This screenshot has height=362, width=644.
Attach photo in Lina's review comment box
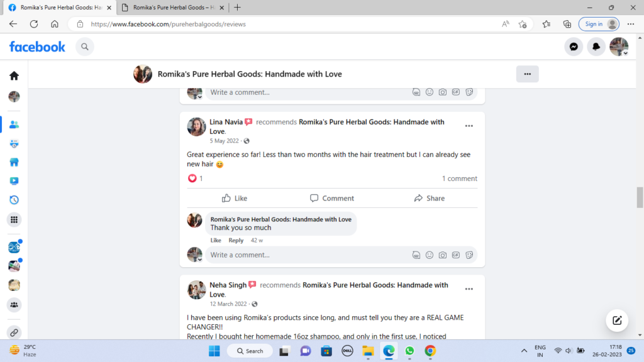click(442, 255)
